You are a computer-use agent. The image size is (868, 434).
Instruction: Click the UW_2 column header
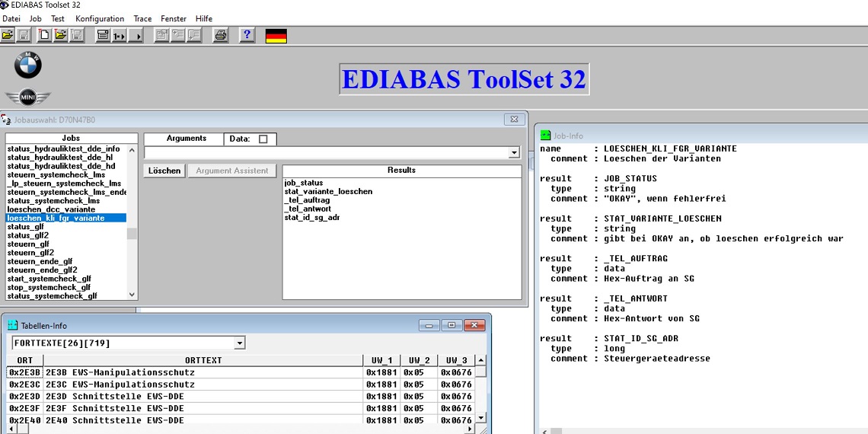[419, 360]
